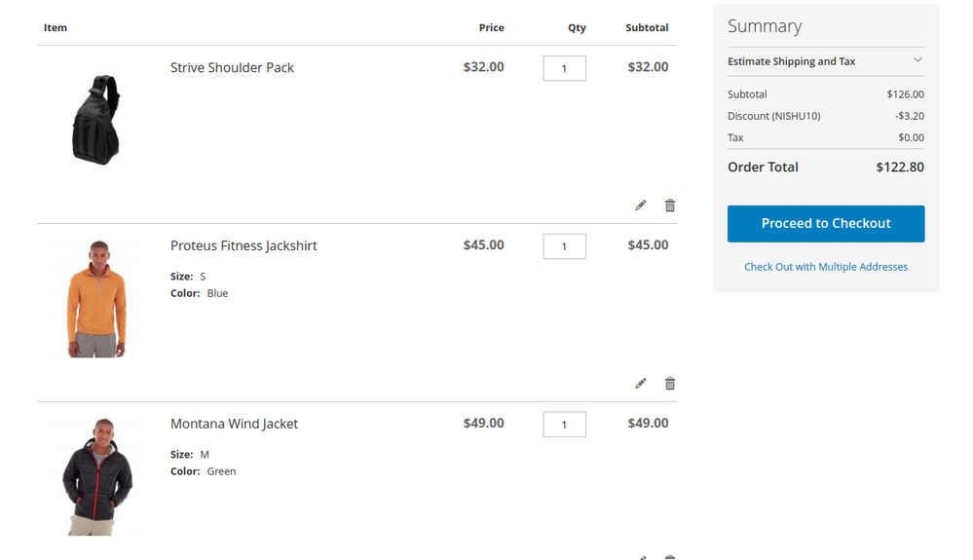Open Proteus Fitness Jackshirt product page
The height and width of the screenshot is (560, 973).
point(243,246)
